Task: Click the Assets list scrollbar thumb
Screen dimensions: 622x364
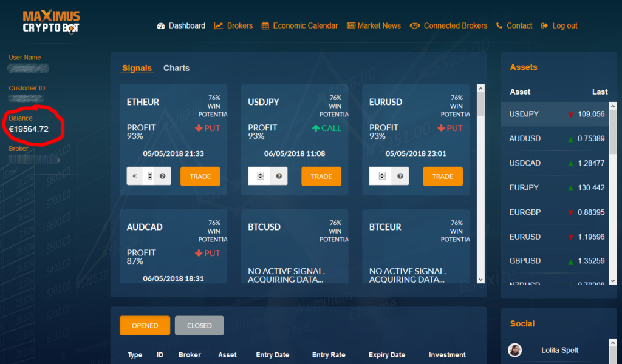Action: coord(613,132)
